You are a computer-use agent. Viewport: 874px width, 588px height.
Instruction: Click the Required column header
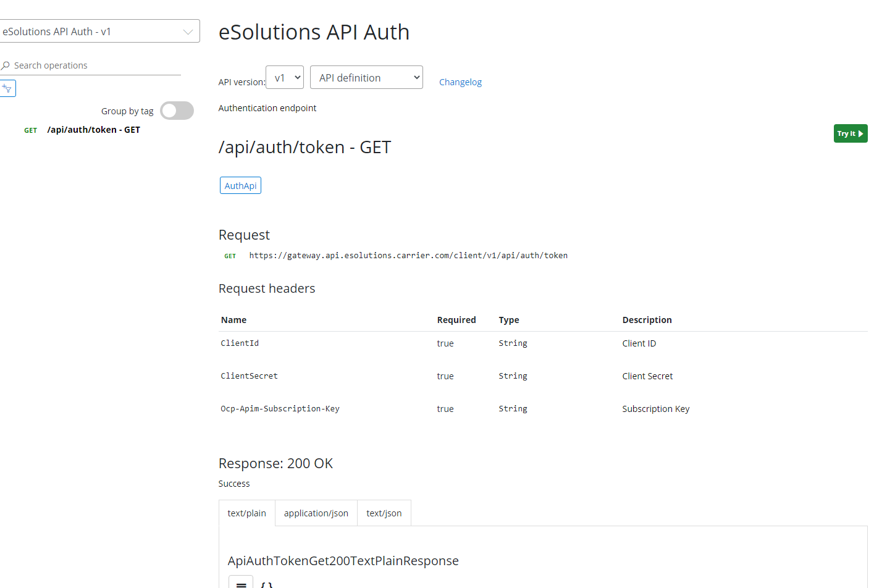point(456,320)
